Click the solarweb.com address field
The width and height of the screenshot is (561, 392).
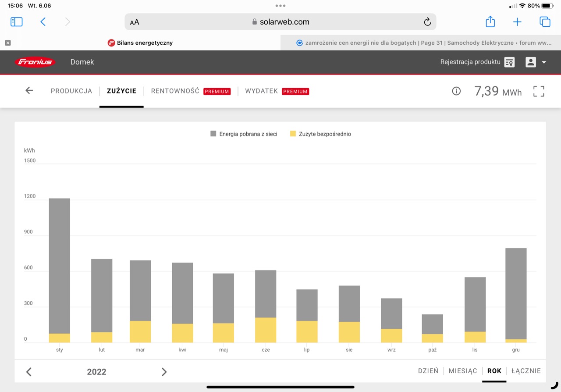[280, 22]
